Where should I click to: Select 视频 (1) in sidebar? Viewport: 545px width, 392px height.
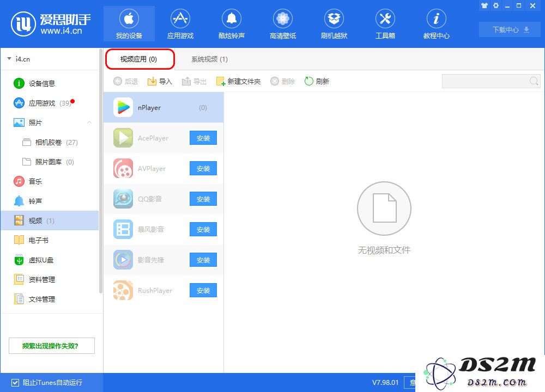pos(50,220)
